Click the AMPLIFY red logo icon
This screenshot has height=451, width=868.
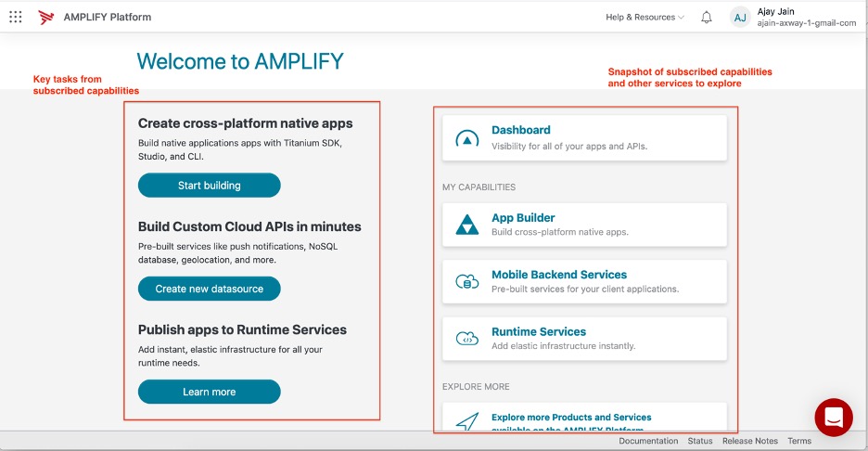(x=46, y=18)
